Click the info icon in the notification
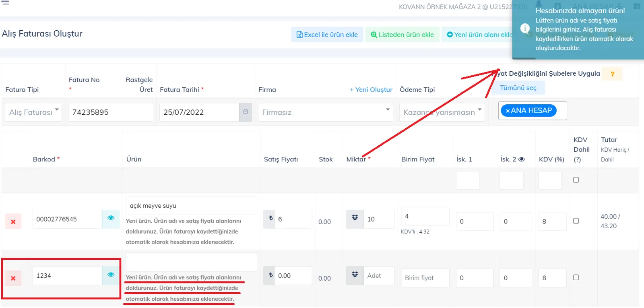Image resolution: width=644 pixels, height=308 pixels. [x=525, y=28]
